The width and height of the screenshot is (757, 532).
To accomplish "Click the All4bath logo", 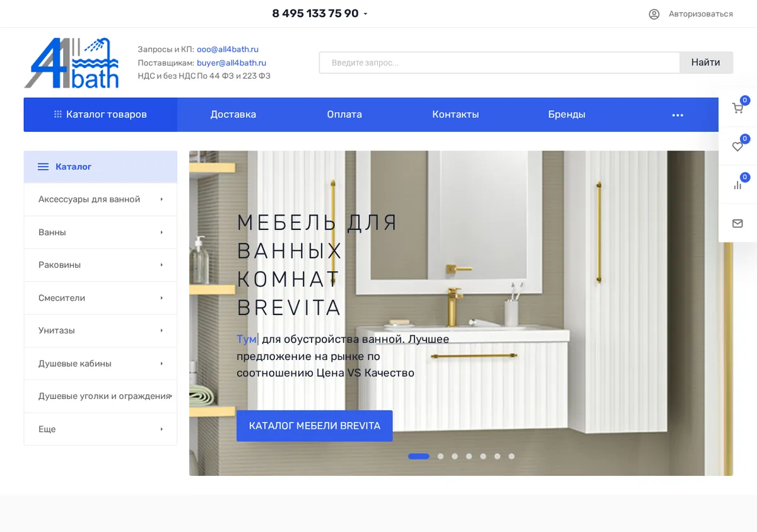I will tap(71, 62).
